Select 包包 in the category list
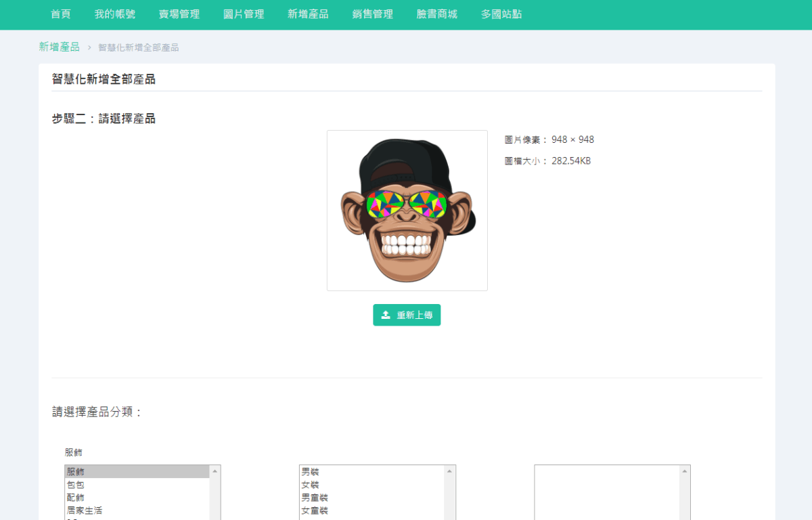Image resolution: width=812 pixels, height=520 pixels. click(101, 485)
